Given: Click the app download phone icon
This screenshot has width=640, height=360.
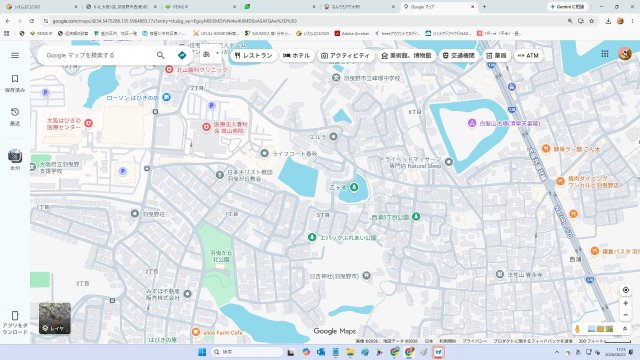Looking at the screenshot, I should 15,316.
